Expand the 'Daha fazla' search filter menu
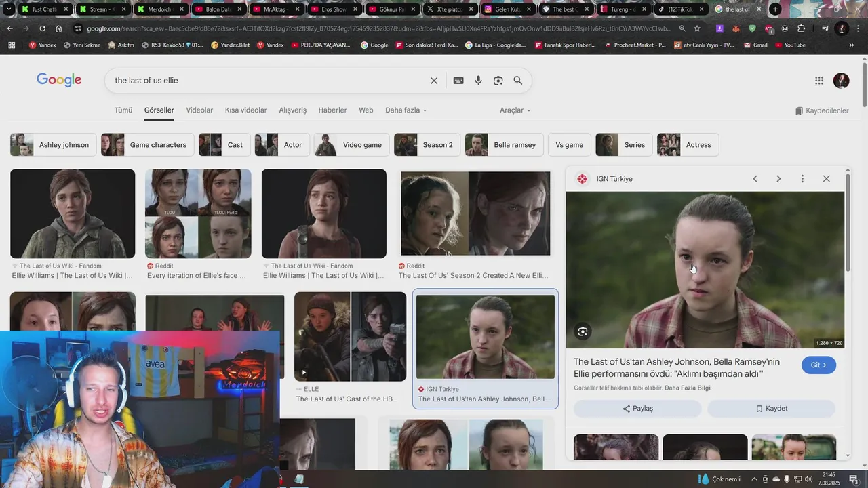The height and width of the screenshot is (488, 868). pos(406,110)
